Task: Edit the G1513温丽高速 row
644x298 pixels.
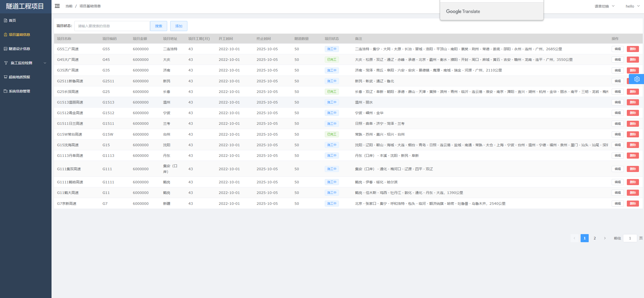Action: pyautogui.click(x=618, y=102)
